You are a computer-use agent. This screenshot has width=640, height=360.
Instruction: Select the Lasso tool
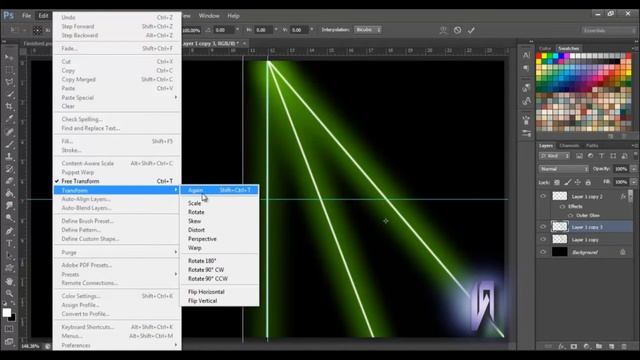pos(9,82)
